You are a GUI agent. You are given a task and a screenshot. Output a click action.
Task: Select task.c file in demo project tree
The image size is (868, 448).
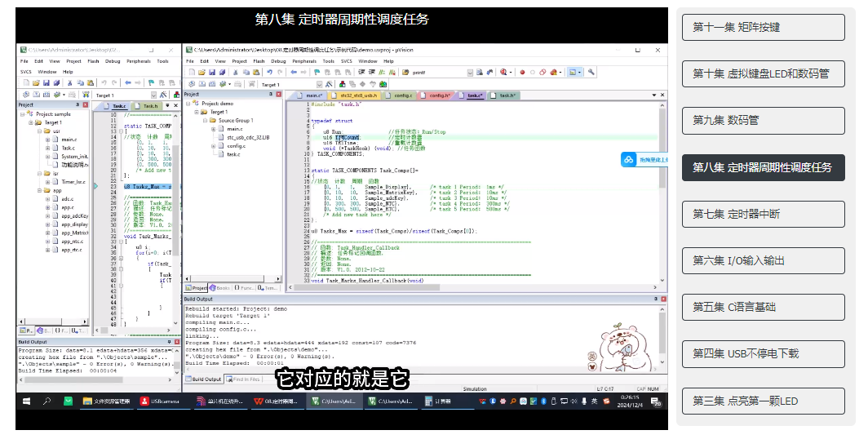233,154
